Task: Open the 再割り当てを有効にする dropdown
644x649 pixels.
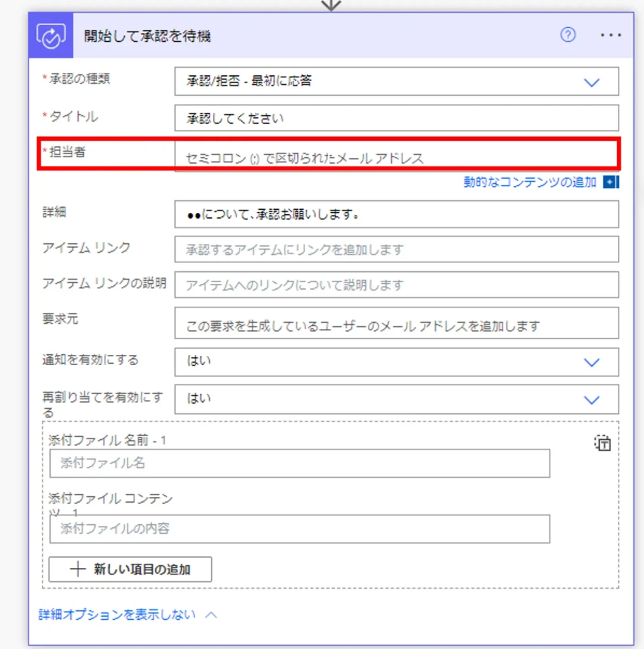Action: [591, 399]
